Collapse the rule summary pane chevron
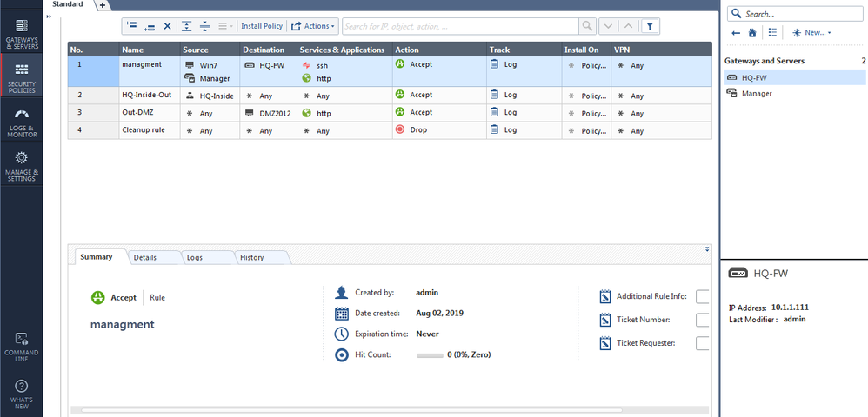The image size is (868, 417). (x=707, y=249)
